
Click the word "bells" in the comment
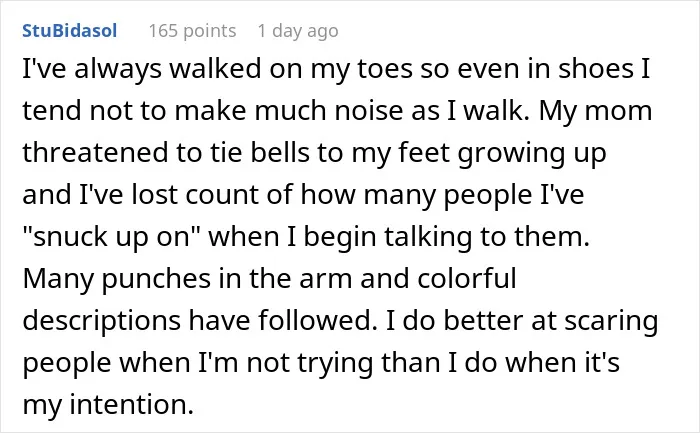tap(279, 153)
